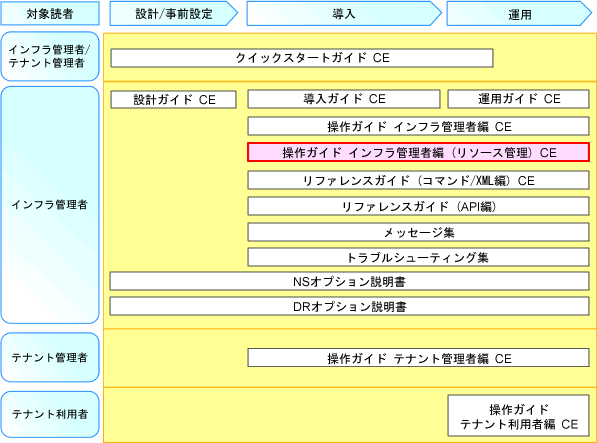Select the 設計ガイド CE box
Screen dimensions: 597x443
[x=174, y=99]
